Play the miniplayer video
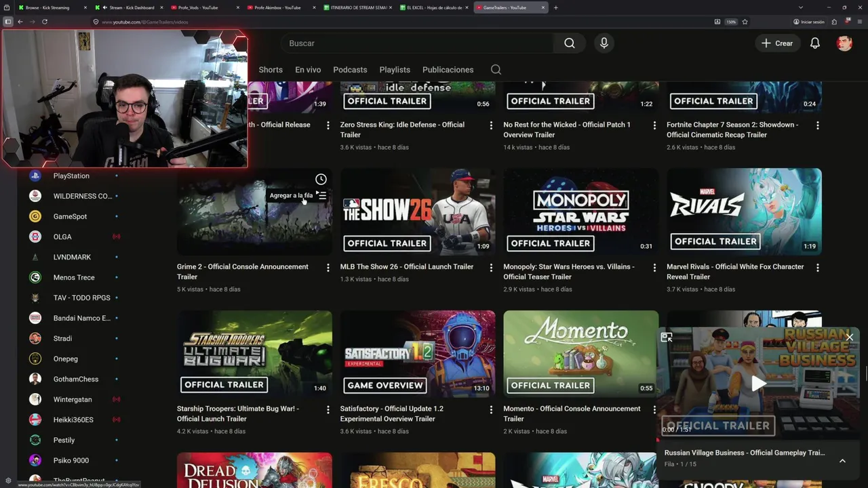Image resolution: width=868 pixels, height=488 pixels. click(758, 383)
